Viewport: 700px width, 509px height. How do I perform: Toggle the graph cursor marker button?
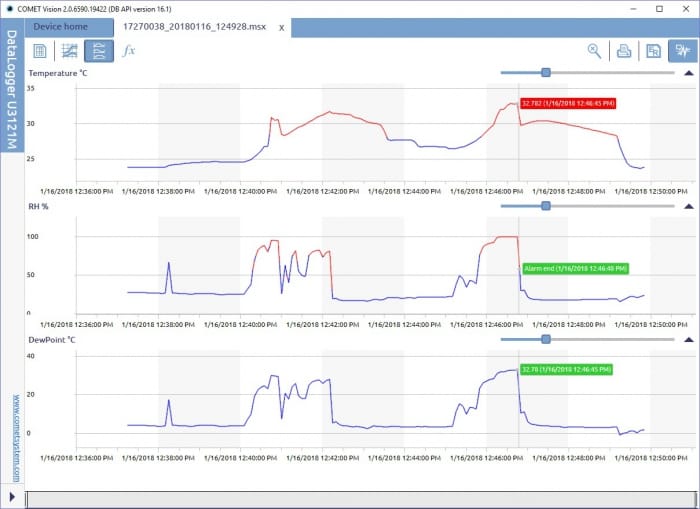click(x=682, y=51)
